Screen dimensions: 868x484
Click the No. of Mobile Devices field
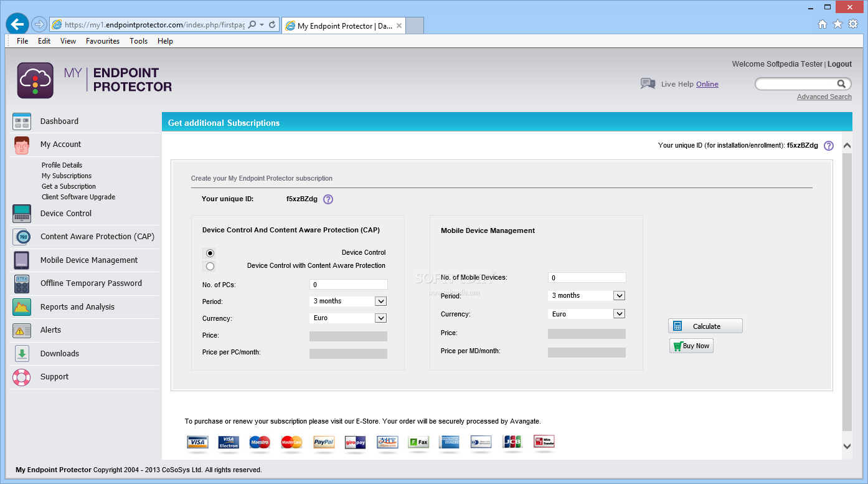pos(587,278)
